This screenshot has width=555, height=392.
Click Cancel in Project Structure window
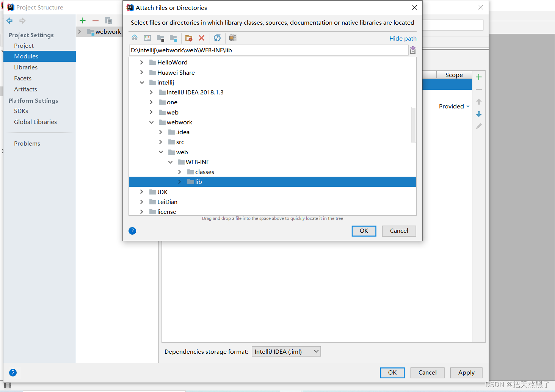(427, 373)
